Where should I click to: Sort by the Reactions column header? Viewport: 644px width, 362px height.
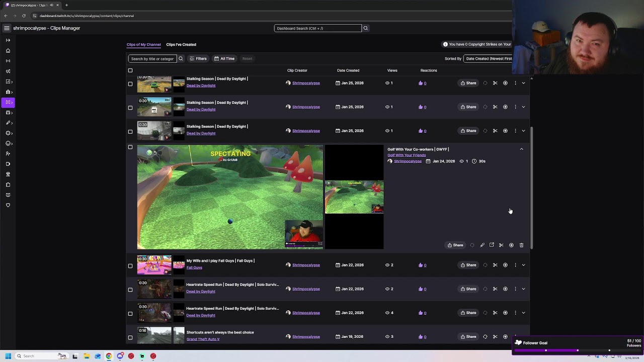pos(429,70)
